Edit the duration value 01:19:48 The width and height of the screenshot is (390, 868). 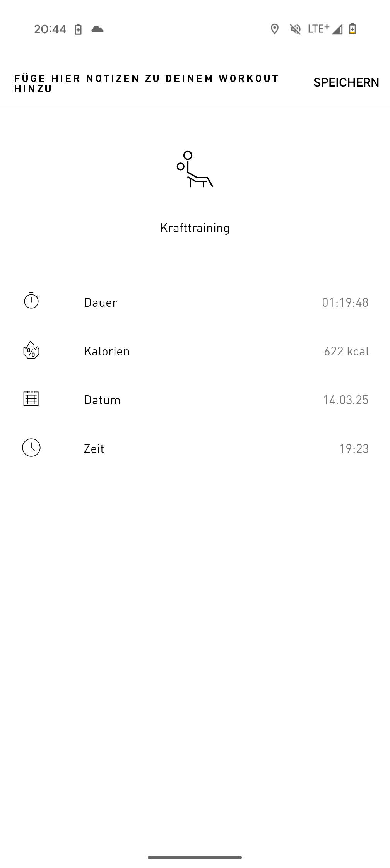(345, 302)
